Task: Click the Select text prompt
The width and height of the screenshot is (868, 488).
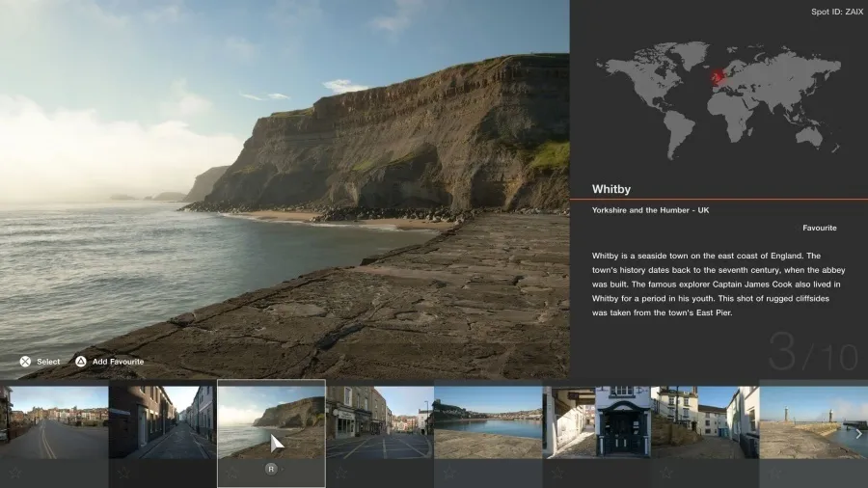Action: [x=48, y=362]
